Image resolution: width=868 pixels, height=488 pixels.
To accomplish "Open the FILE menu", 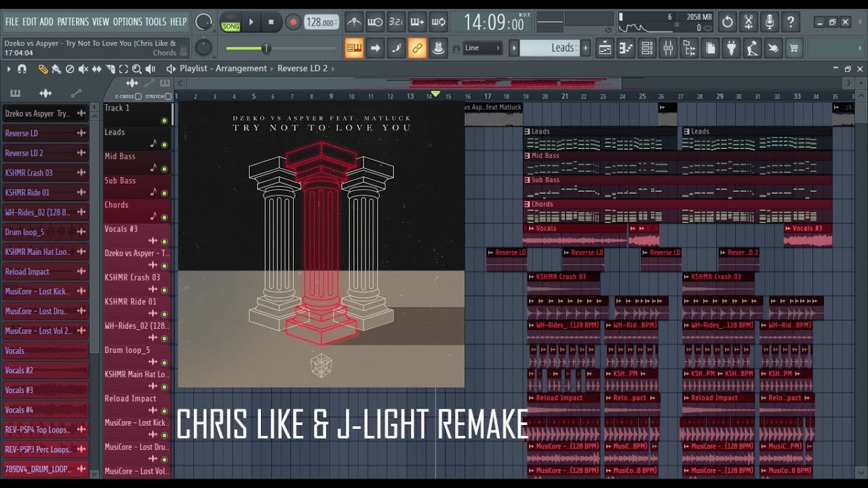I will point(12,22).
